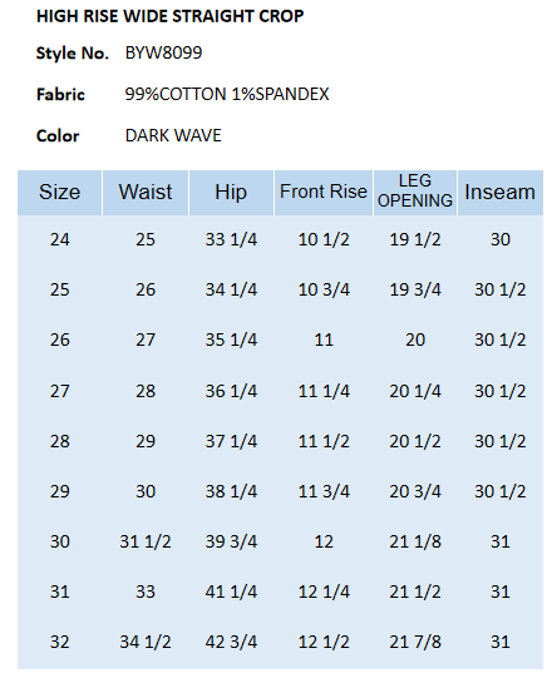Click leg opening value 21 7/8
This screenshot has height=673, width=548.
point(415,642)
